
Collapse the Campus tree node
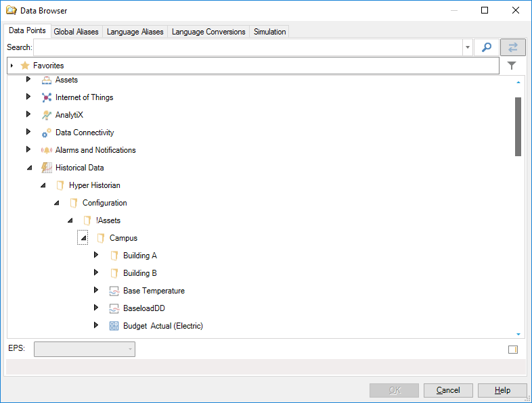tap(83, 238)
